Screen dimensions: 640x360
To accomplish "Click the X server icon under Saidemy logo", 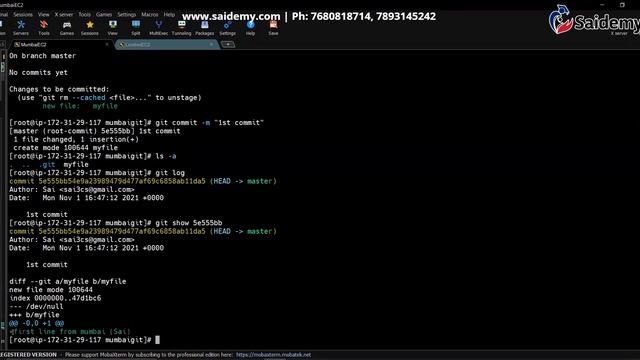I will [x=619, y=33].
